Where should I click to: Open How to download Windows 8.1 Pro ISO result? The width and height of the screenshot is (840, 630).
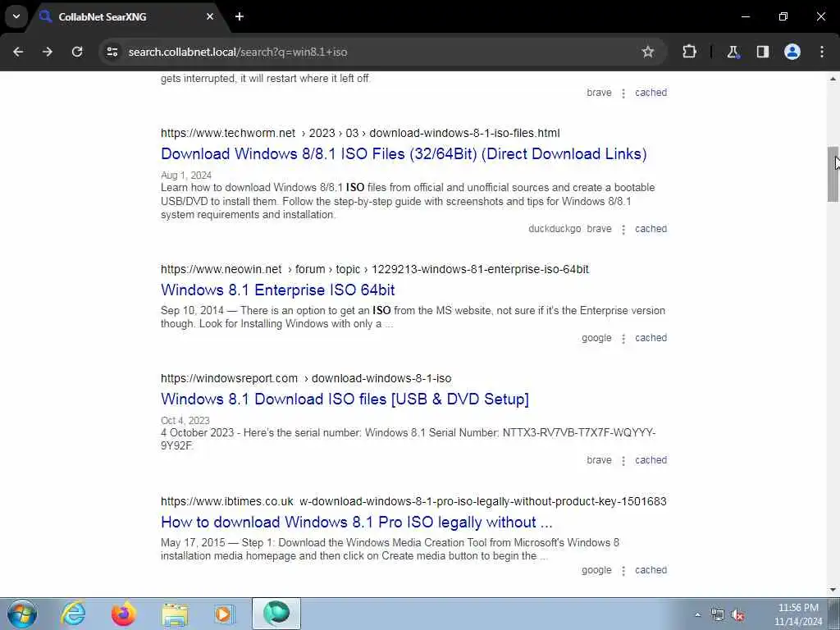point(356,523)
